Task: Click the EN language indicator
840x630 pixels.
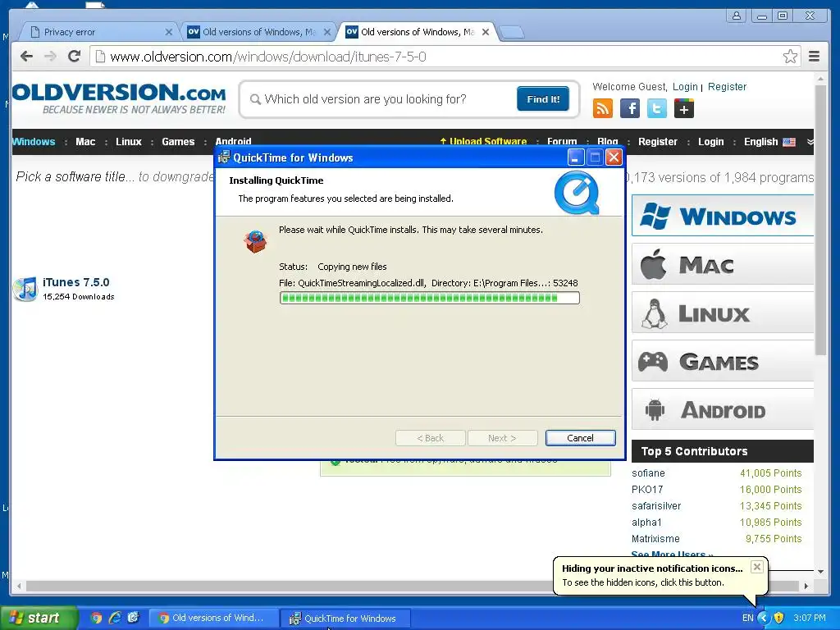Action: click(748, 618)
